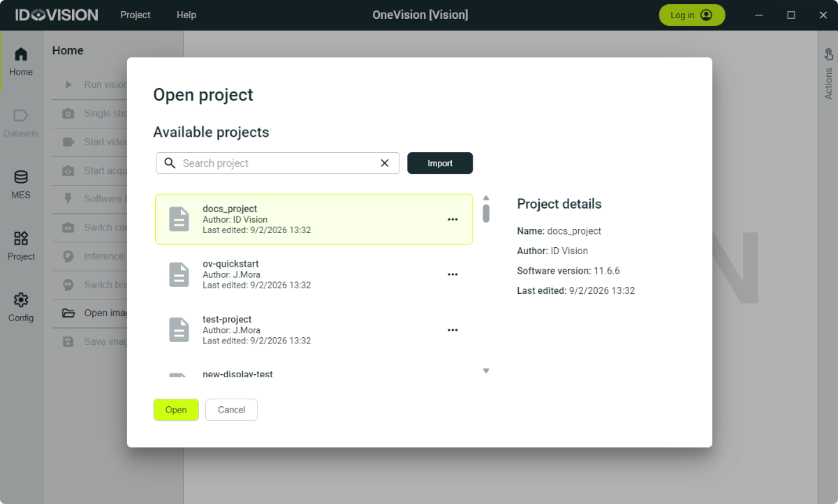Image resolution: width=838 pixels, height=504 pixels.
Task: Select the Datasets icon in the sidebar
Action: 20,120
